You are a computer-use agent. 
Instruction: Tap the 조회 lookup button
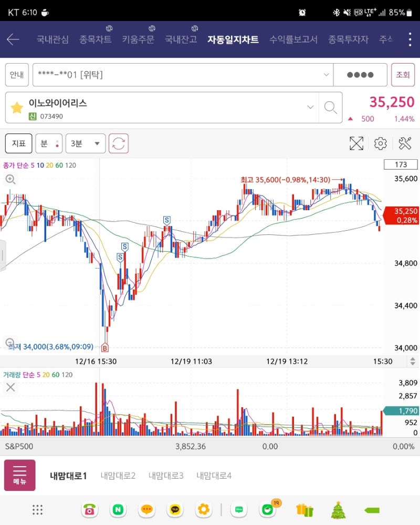click(403, 75)
